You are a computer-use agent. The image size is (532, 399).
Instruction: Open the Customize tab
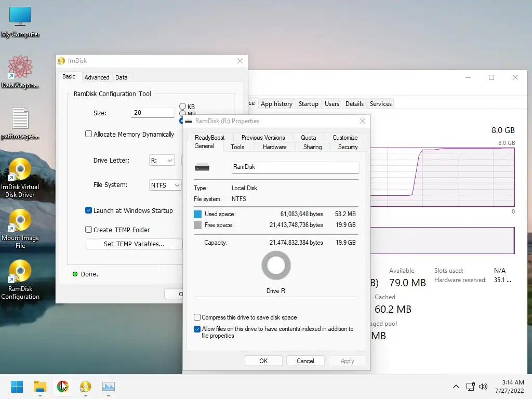coord(345,137)
